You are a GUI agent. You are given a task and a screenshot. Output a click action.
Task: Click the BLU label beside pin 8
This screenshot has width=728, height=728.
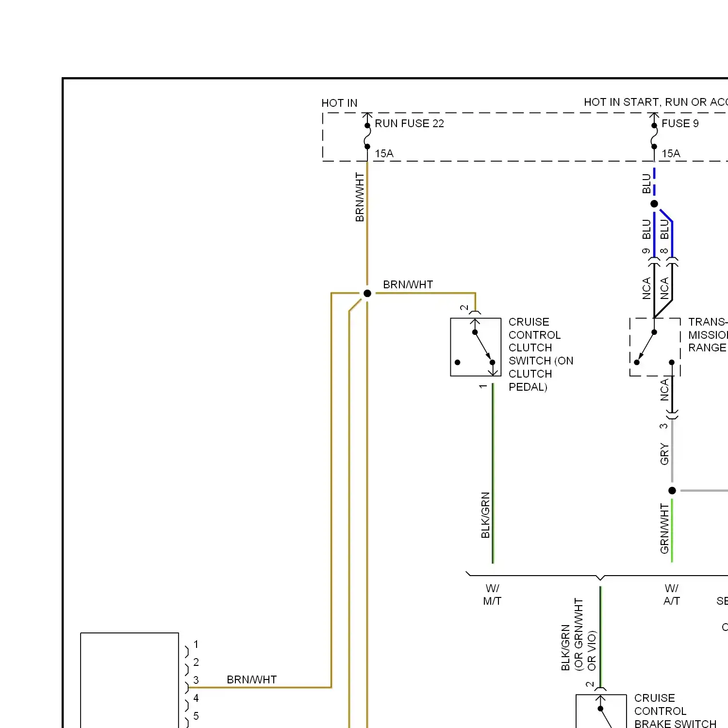click(x=664, y=230)
